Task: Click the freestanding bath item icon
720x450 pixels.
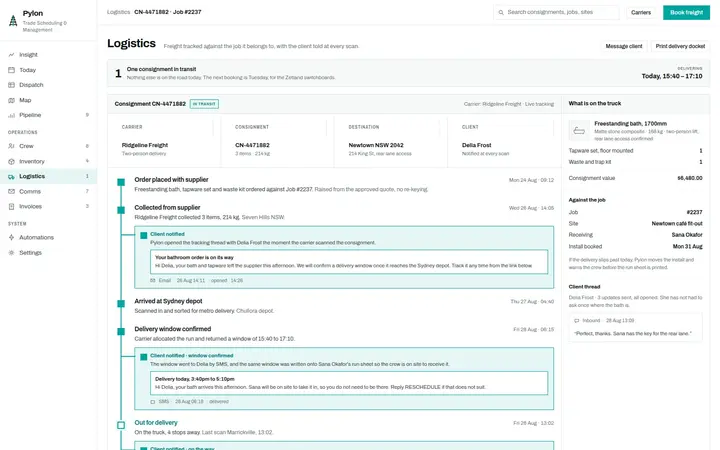Action: pyautogui.click(x=579, y=131)
